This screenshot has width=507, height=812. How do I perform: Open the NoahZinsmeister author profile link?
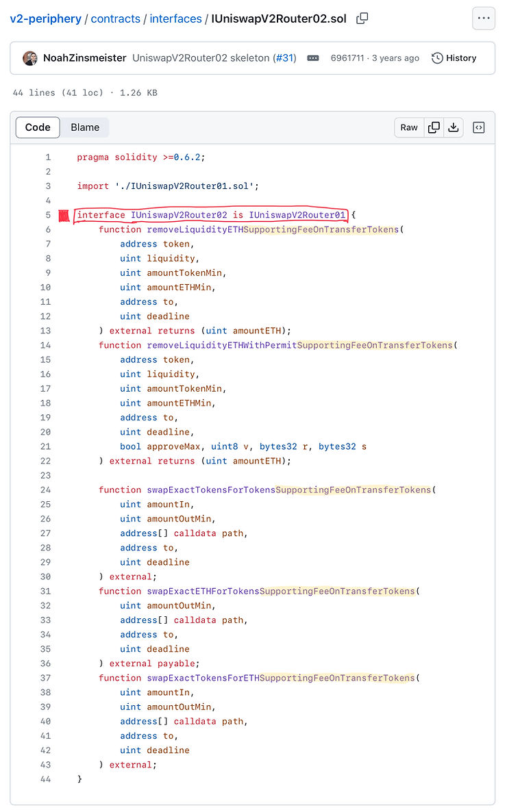[84, 58]
